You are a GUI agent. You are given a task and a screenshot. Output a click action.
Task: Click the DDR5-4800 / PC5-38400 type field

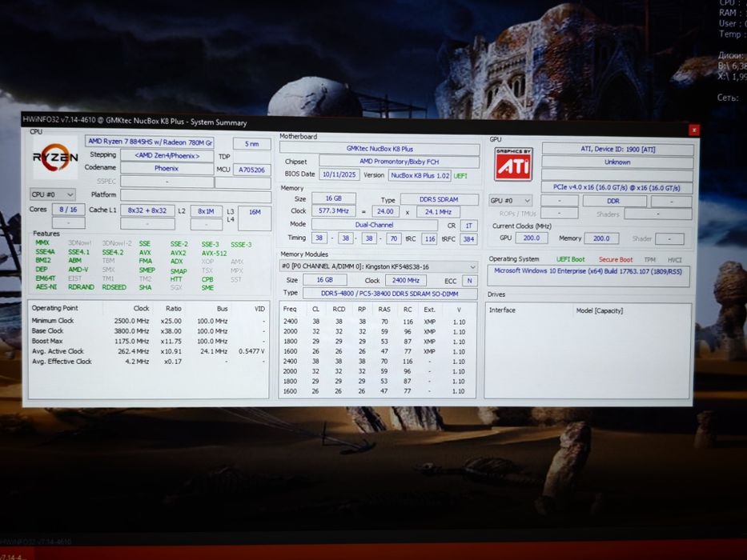tap(390, 294)
